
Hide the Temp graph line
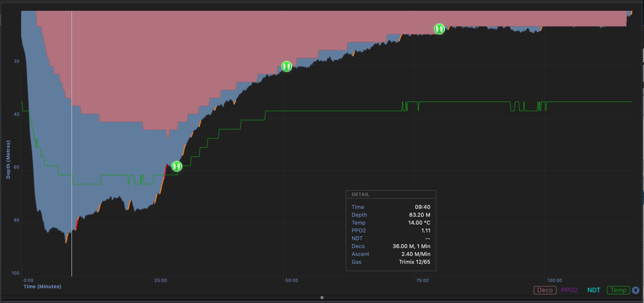tap(618, 290)
